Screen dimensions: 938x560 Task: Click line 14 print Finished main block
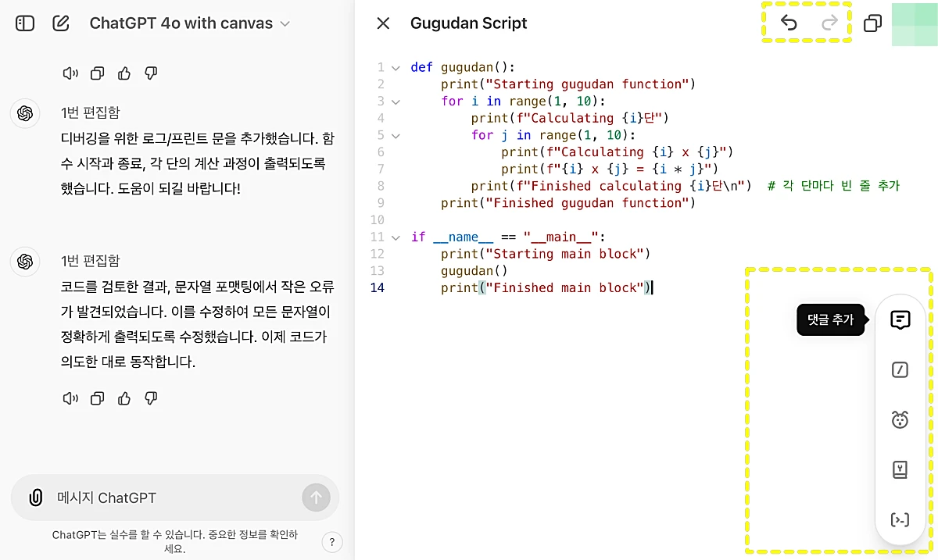[x=546, y=288]
